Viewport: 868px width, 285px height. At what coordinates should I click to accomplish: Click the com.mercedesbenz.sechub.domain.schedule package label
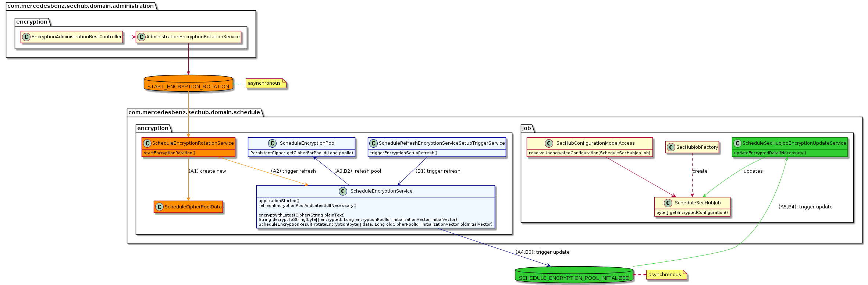tap(194, 112)
